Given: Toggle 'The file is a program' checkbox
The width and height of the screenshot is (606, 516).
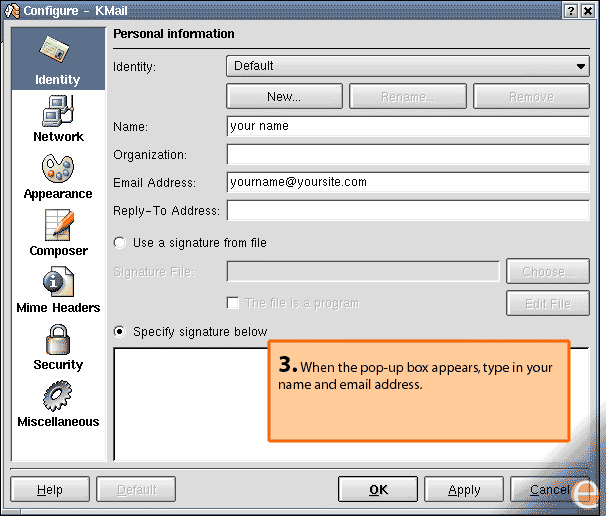Looking at the screenshot, I should coord(233,303).
